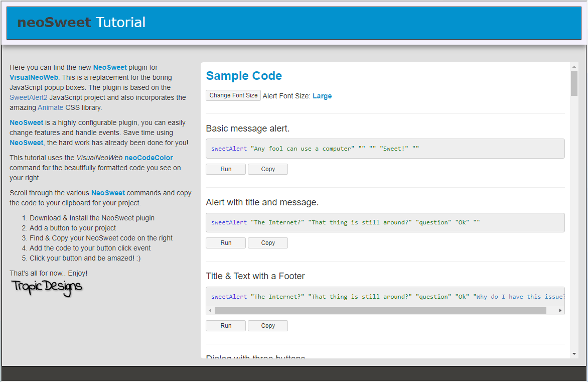Click the footer code block's horizontal scrollbar thumb

click(x=380, y=311)
